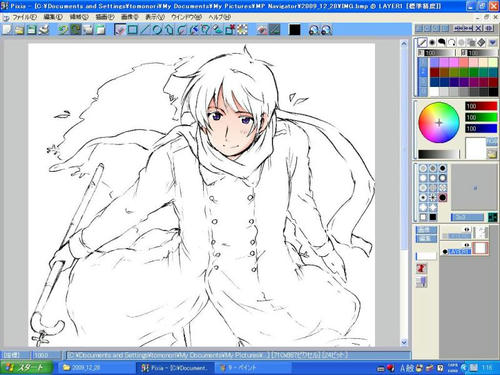Select the large black round brush tip
Image resolution: width=500 pixels, height=375 pixels.
coord(442,198)
